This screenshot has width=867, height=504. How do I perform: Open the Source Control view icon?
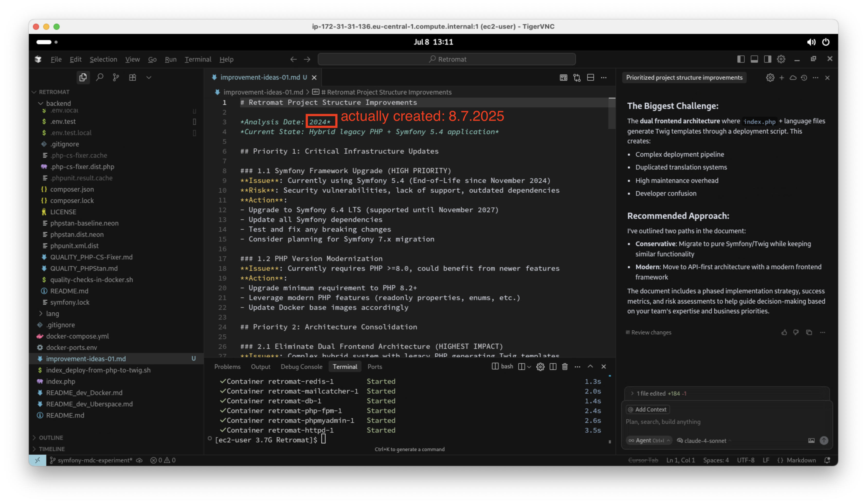pyautogui.click(x=116, y=77)
